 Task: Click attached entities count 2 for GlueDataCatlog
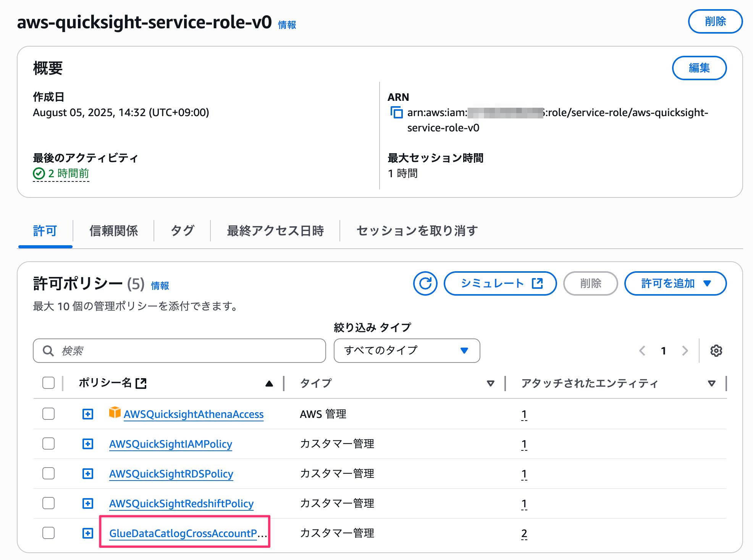(x=524, y=533)
